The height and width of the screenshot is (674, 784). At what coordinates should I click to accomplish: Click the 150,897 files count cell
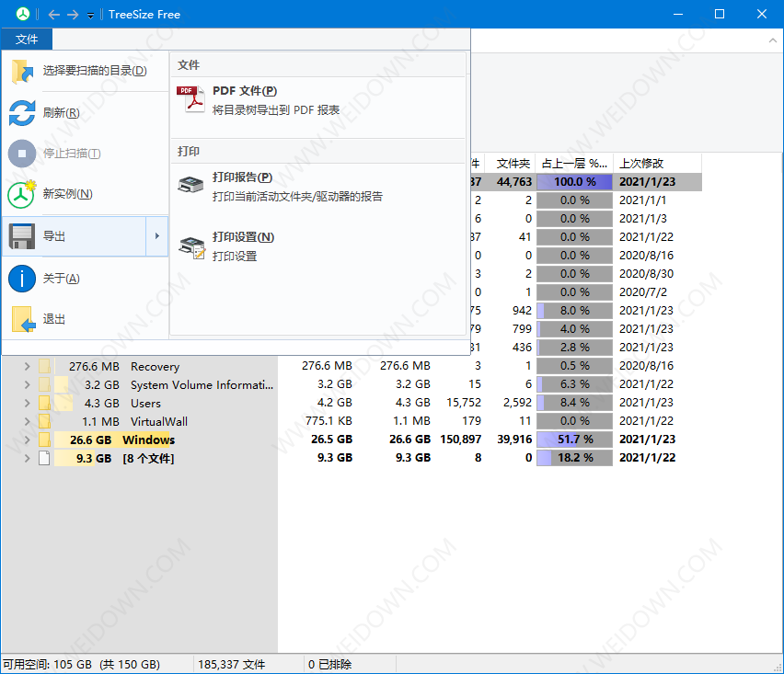(460, 440)
